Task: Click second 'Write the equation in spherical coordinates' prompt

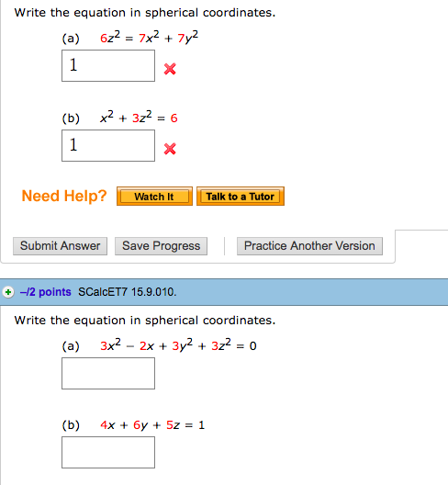Action: pos(145,321)
